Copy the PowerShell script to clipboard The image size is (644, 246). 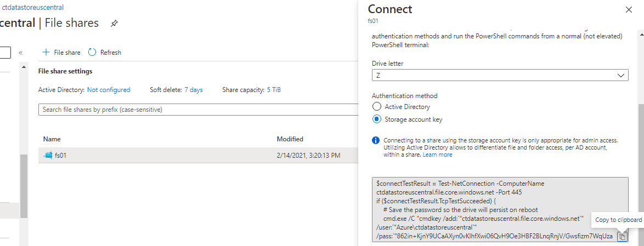click(622, 236)
